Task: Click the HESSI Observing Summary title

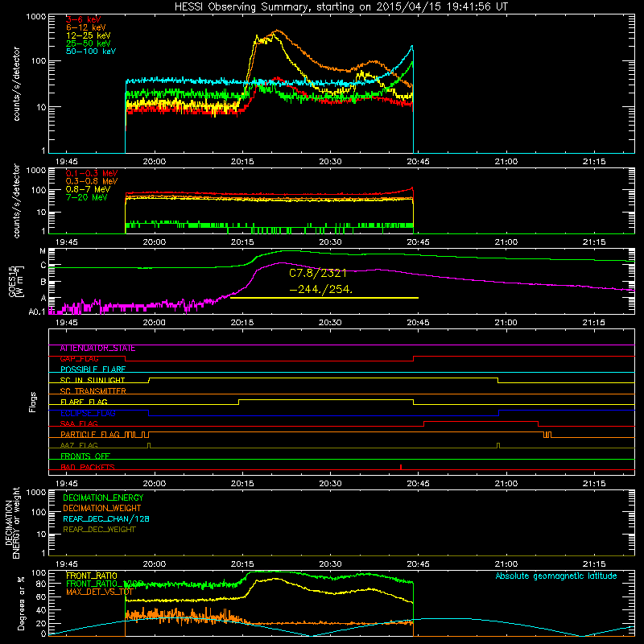Action: (341, 6)
